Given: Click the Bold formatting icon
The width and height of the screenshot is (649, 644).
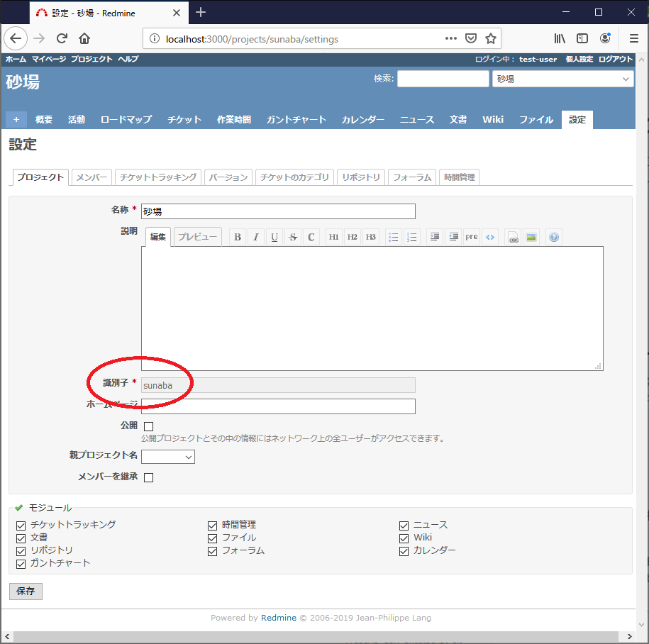Looking at the screenshot, I should pyautogui.click(x=238, y=237).
